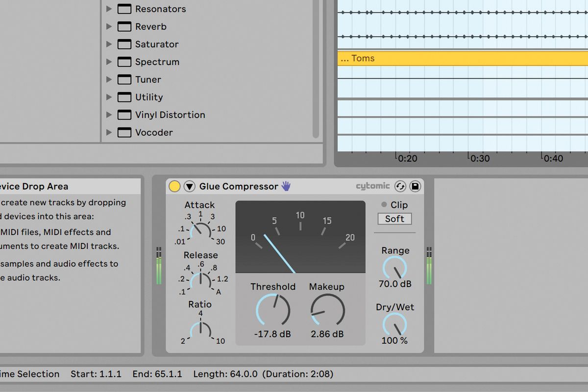Click the hot-swap icon on Glue Compressor
Screen dimensions: 588x392
[400, 186]
